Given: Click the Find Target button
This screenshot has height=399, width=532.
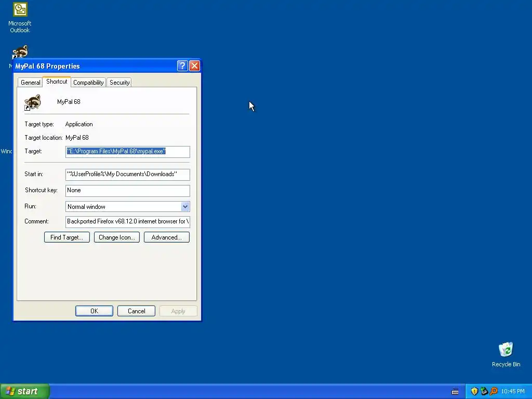Looking at the screenshot, I should pyautogui.click(x=67, y=237).
